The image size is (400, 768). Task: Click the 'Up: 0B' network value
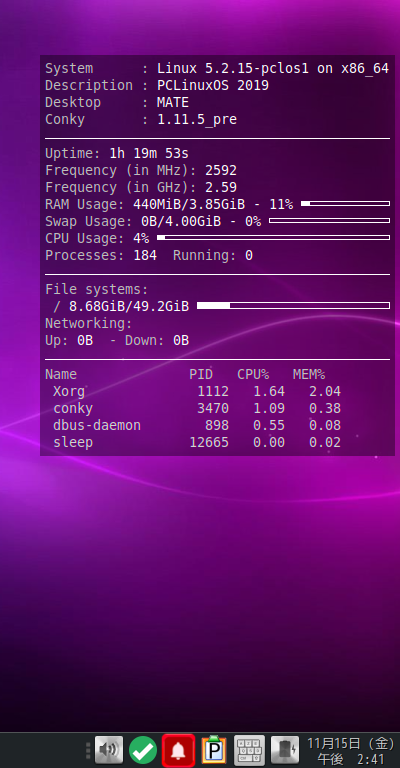point(69,340)
